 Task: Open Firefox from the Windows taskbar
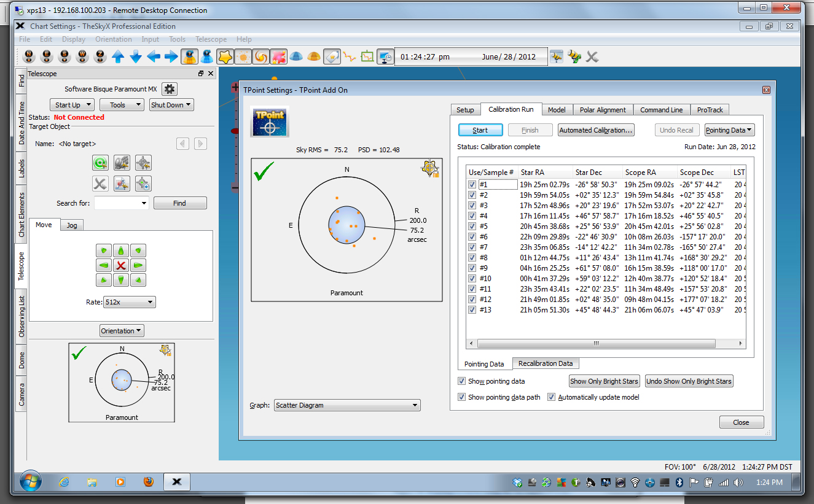(148, 482)
